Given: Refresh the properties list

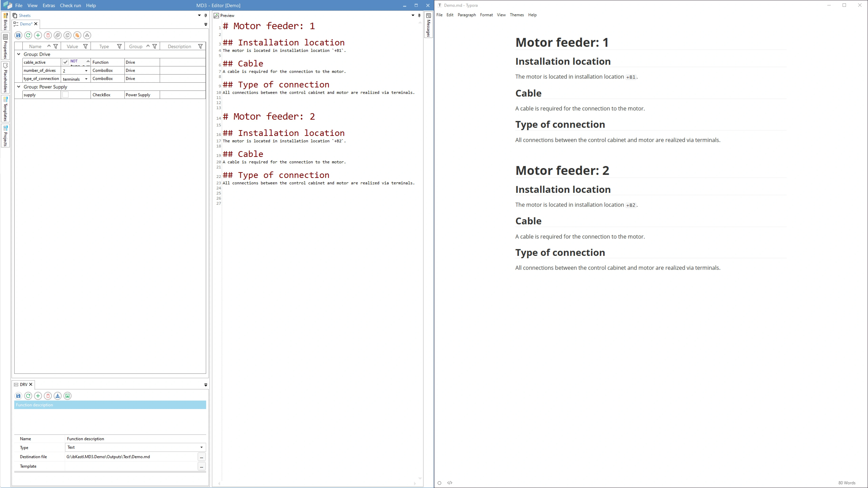Looking at the screenshot, I should [28, 35].
